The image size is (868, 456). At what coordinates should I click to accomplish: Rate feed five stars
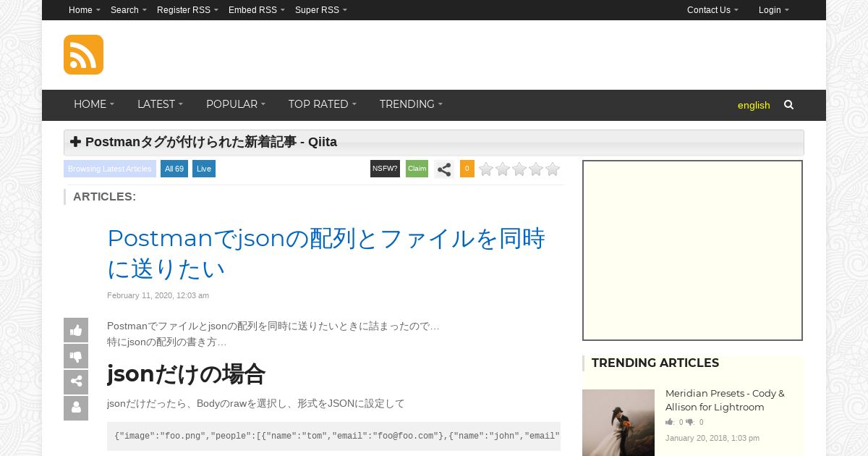tap(553, 169)
